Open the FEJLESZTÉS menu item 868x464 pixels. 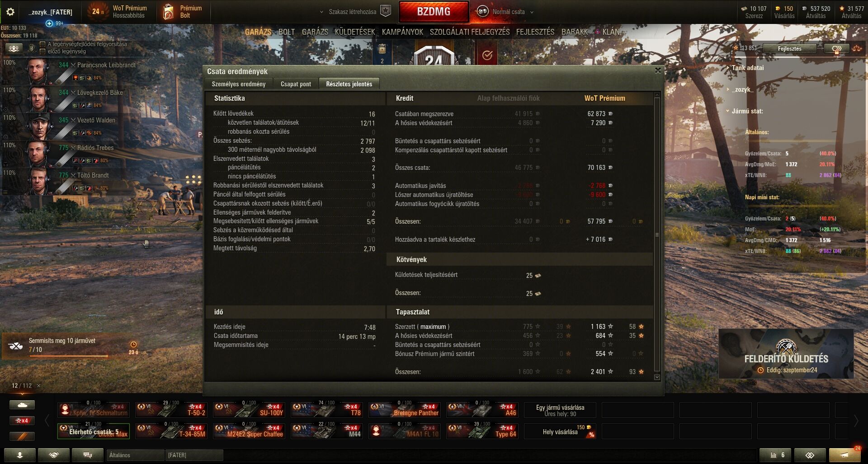point(535,32)
